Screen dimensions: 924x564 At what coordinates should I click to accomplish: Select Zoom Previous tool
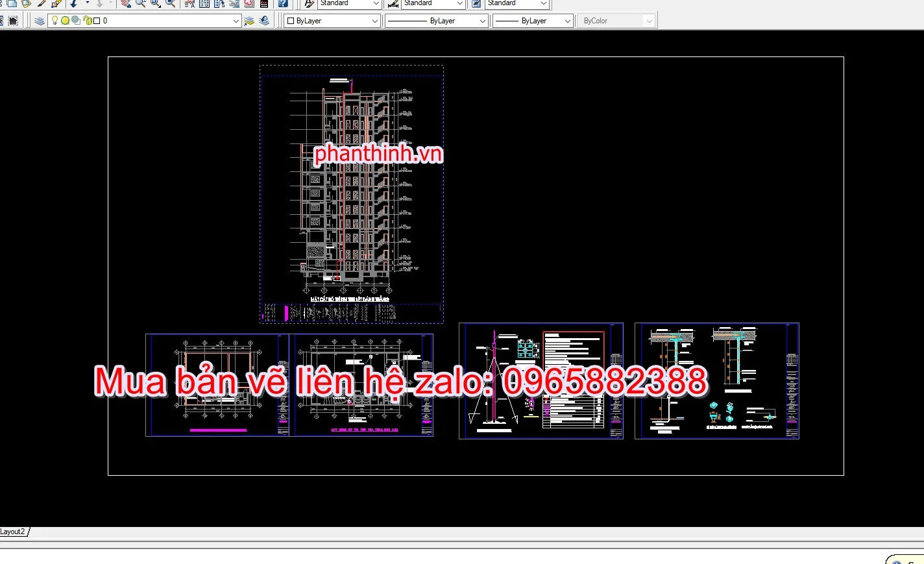(170, 3)
